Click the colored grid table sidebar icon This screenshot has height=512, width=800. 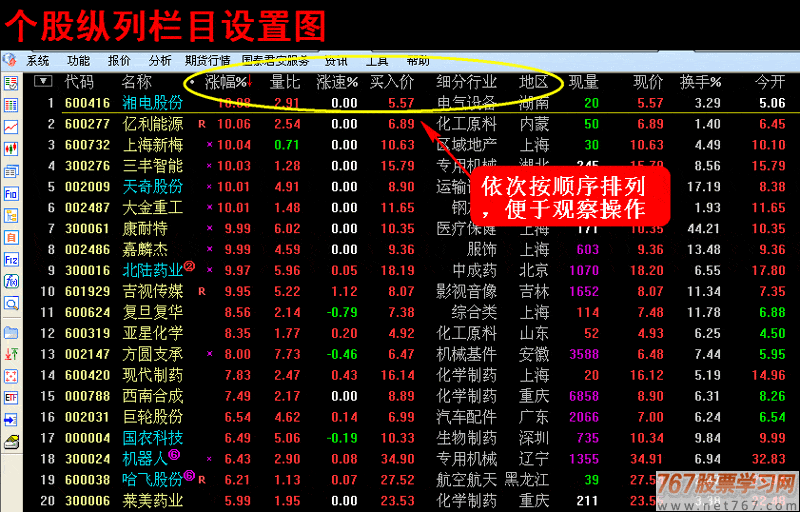click(11, 104)
